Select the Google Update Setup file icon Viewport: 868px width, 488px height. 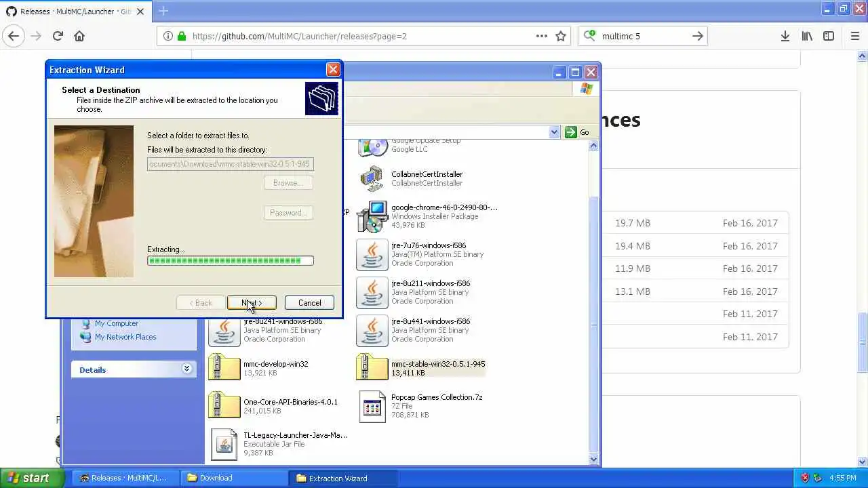(372, 147)
